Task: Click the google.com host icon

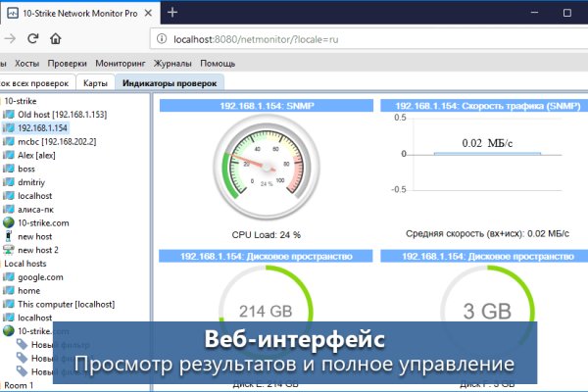Action: pos(9,277)
